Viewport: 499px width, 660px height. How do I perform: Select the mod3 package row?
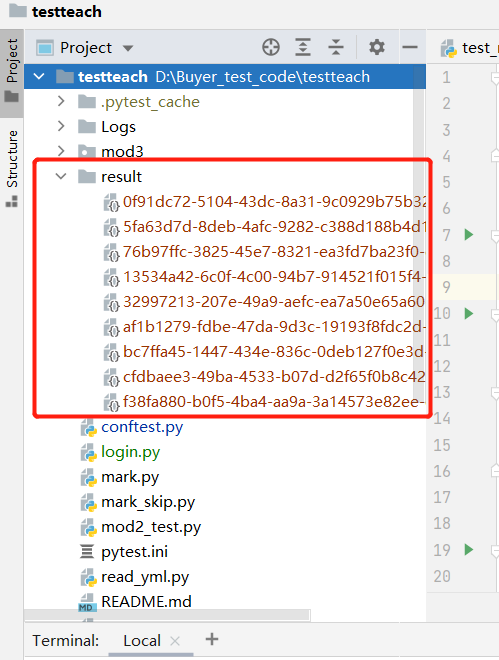[x=225, y=152]
